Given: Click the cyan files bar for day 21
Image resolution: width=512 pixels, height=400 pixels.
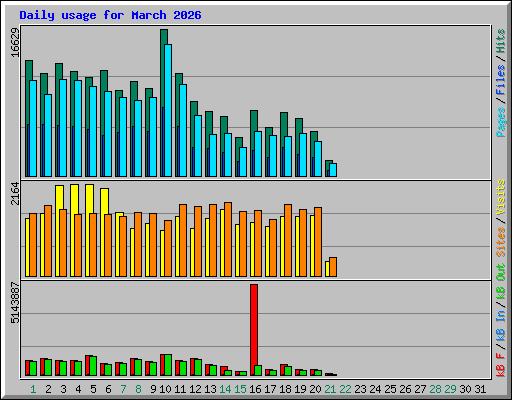Looking at the screenshot, I should [x=333, y=170].
